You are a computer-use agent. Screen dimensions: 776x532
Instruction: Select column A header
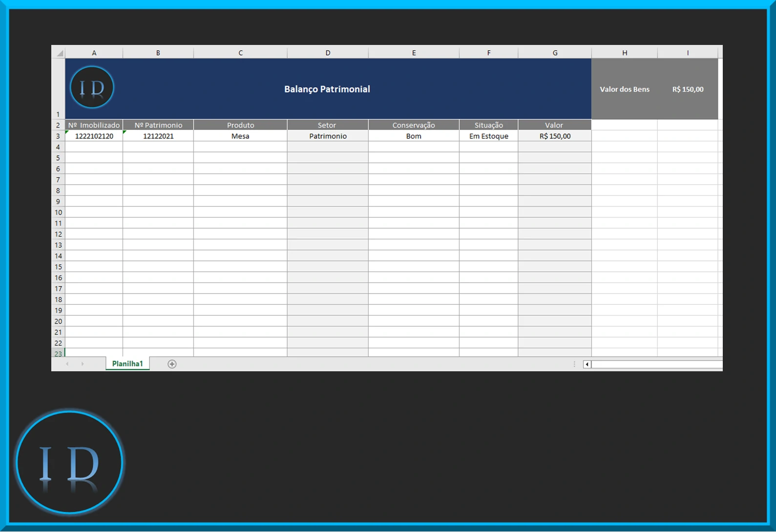[x=94, y=52]
